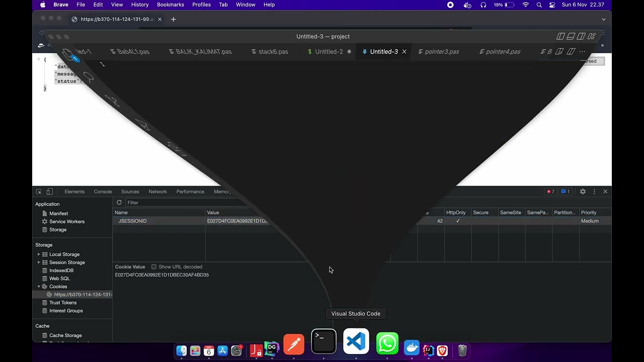Open the Profiles menu
Viewport: 644px width, 362px height.
click(x=201, y=5)
